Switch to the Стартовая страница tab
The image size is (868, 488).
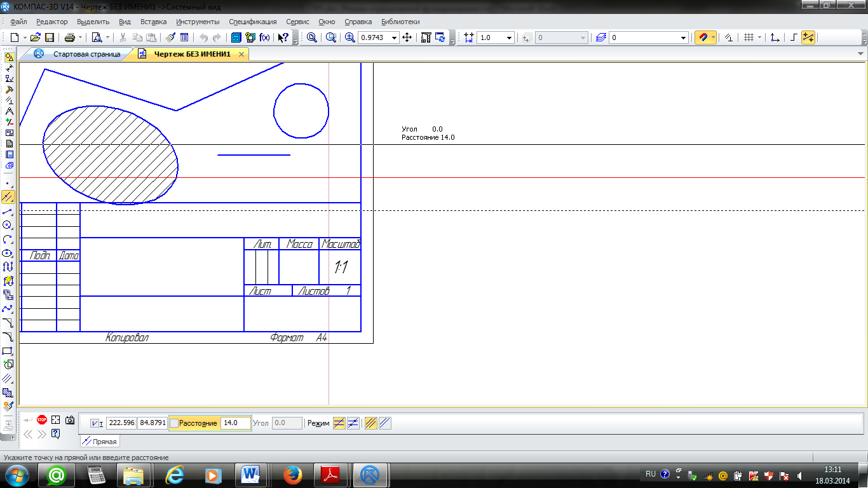[x=86, y=55]
